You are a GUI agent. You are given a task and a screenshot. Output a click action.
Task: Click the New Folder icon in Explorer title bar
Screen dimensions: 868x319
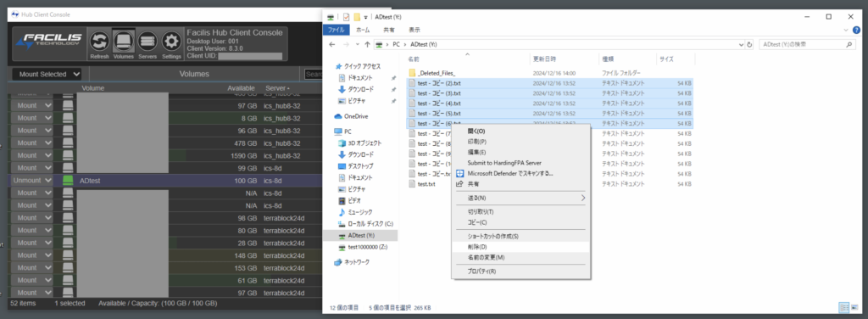(x=357, y=17)
